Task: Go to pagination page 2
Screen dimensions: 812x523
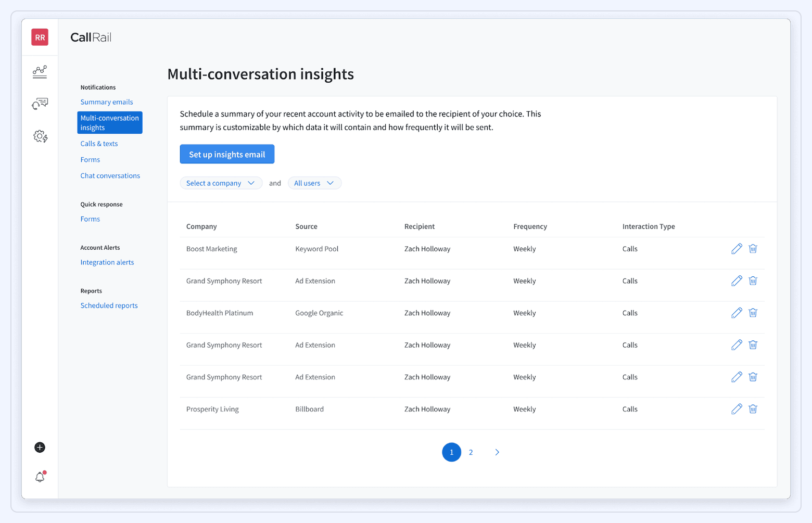Action: (x=471, y=452)
